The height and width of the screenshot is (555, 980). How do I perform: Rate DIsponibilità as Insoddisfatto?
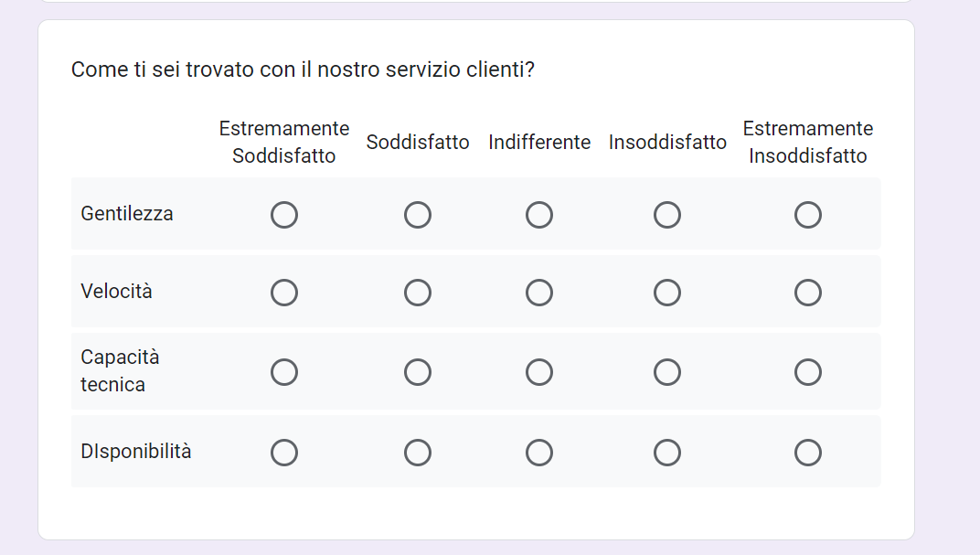click(667, 453)
